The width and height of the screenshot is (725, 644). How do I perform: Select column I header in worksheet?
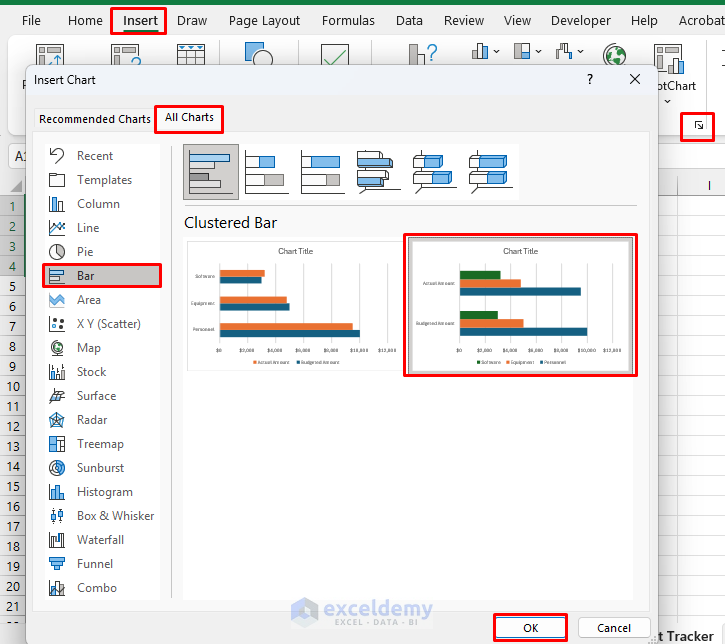pyautogui.click(x=709, y=186)
